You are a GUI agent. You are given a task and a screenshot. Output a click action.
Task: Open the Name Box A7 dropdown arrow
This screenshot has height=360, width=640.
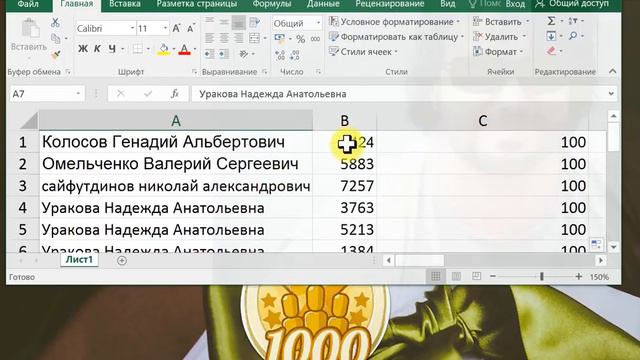tap(78, 94)
